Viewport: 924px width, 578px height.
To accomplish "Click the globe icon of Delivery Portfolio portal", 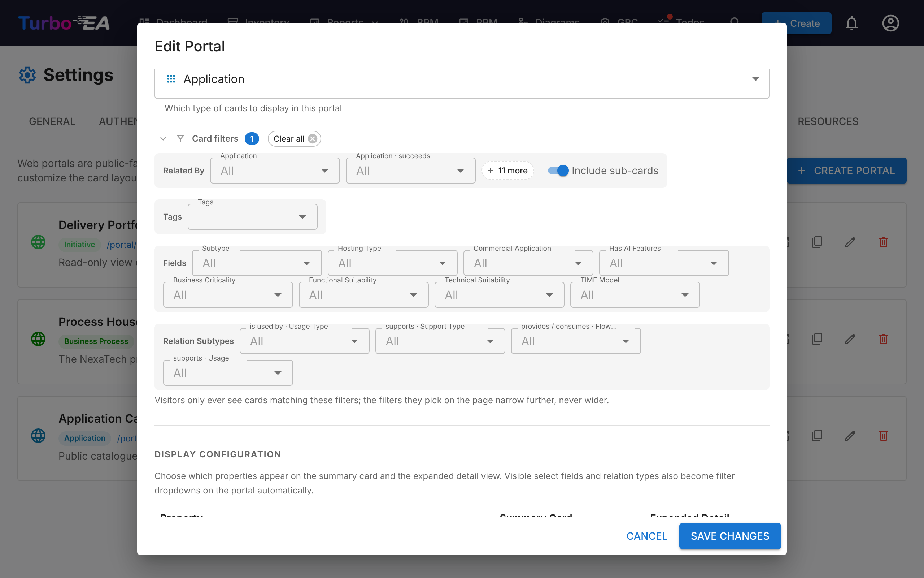I will click(38, 242).
